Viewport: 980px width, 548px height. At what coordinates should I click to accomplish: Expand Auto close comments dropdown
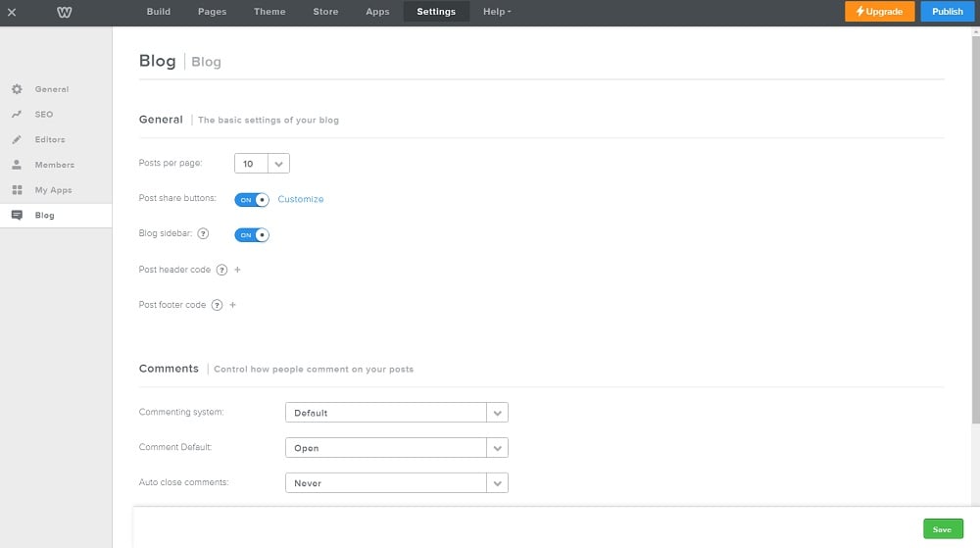coord(396,483)
